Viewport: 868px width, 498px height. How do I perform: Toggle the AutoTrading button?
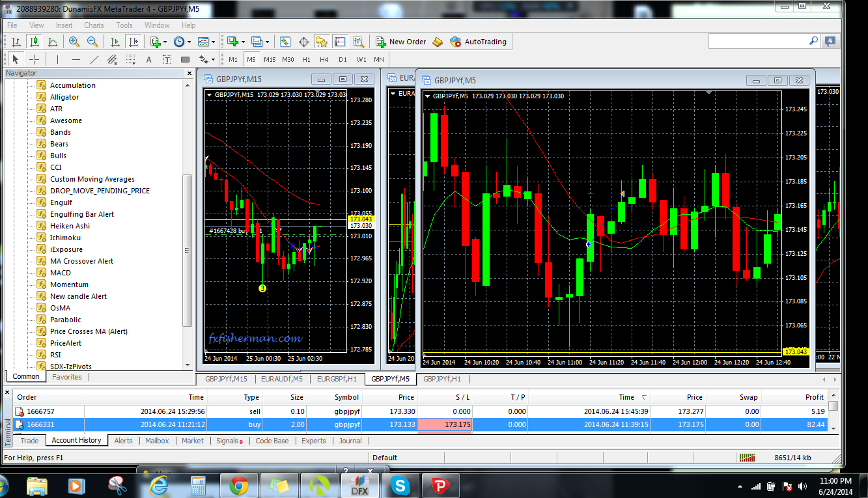(478, 42)
